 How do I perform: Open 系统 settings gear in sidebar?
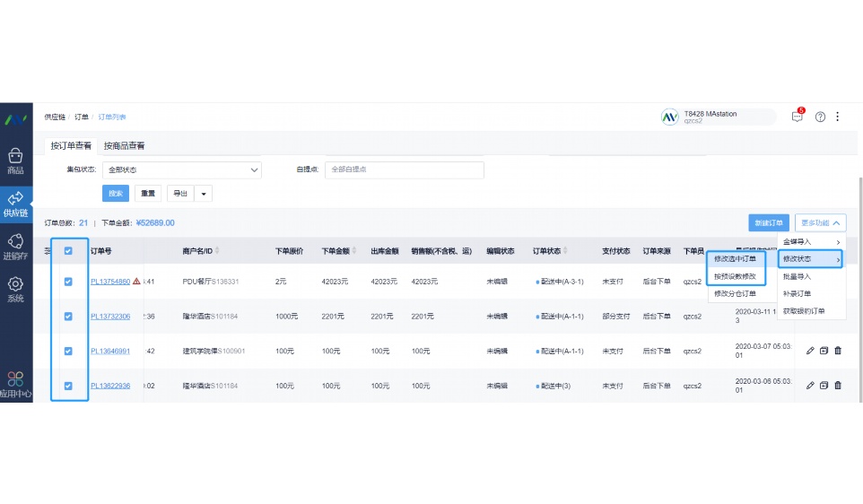15,288
